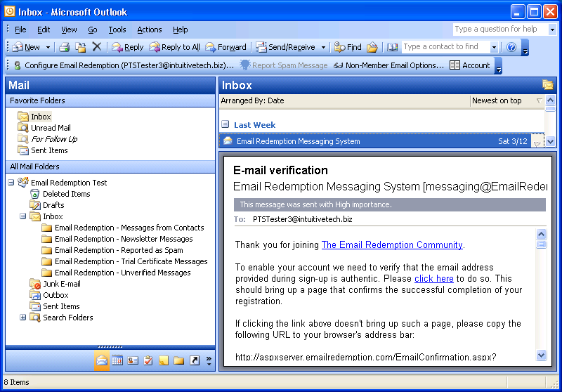Open the Junk E-mail folder
This screenshot has width=562, height=392.
tap(62, 284)
